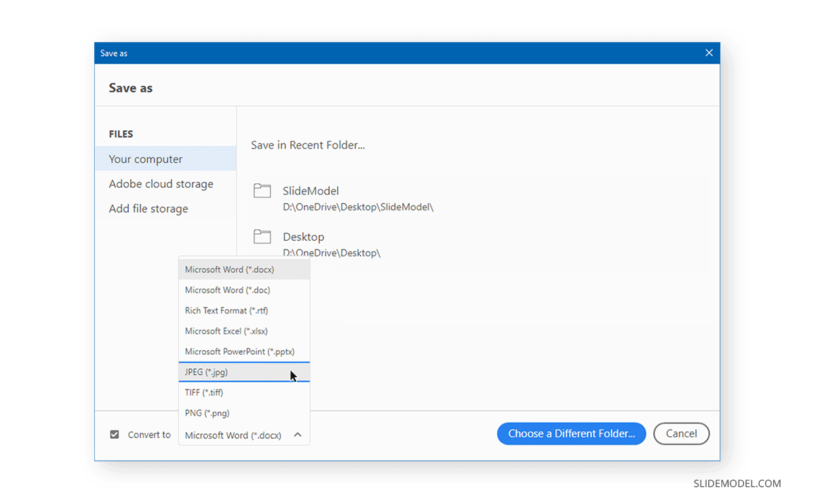Uncheck the Convert to checkbox
The image size is (814, 504).
pos(115,435)
